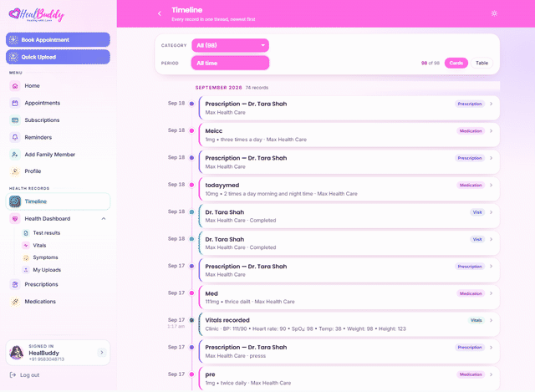
Task: Open Home menu item
Action: coord(58,86)
